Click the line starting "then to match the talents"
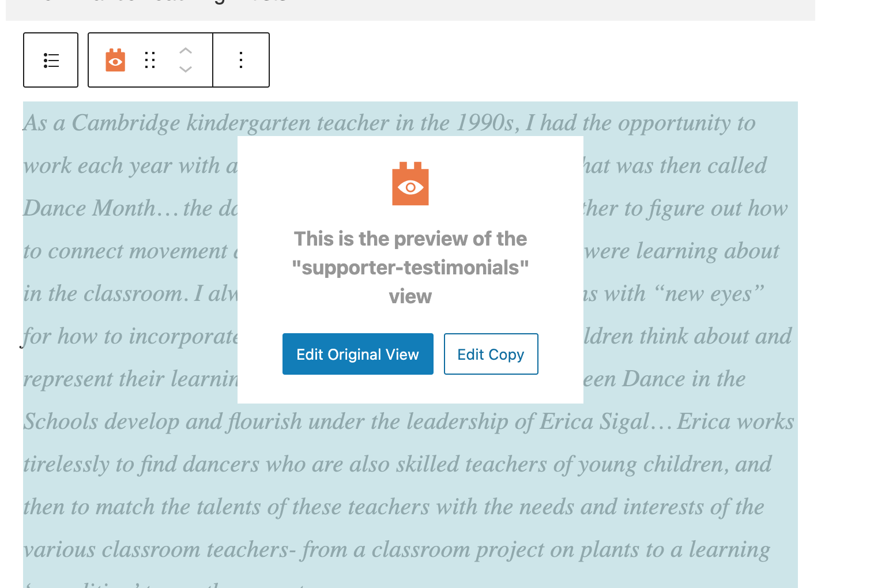The width and height of the screenshot is (889, 588). 394,507
